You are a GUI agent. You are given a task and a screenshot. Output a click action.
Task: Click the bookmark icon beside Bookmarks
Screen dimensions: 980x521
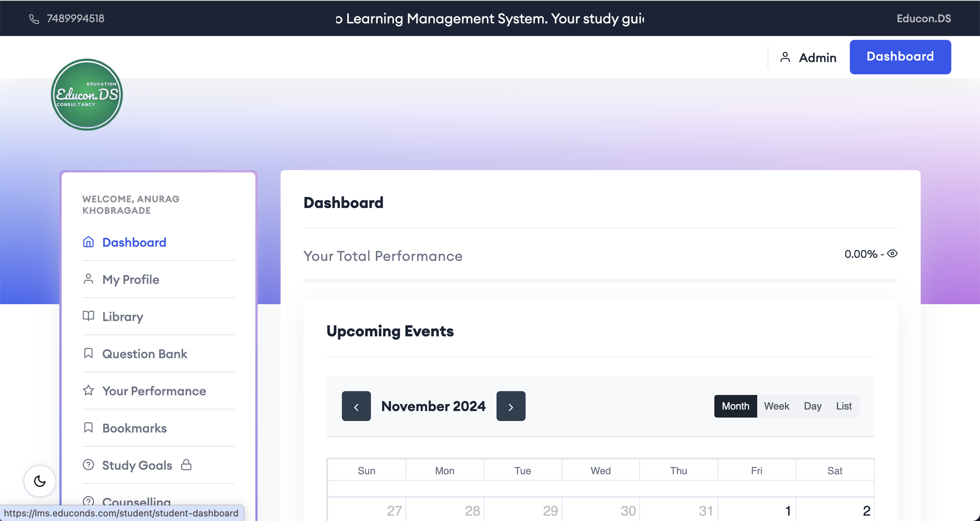click(88, 428)
